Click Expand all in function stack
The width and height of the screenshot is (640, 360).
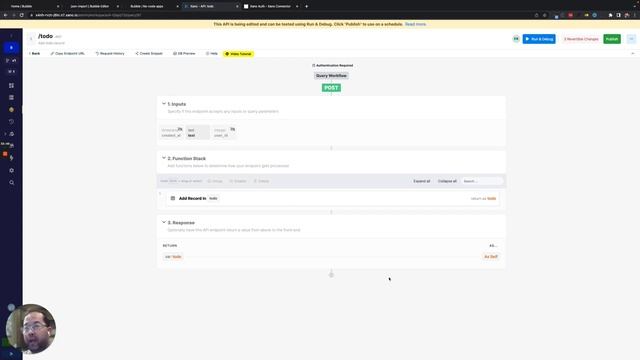point(422,181)
